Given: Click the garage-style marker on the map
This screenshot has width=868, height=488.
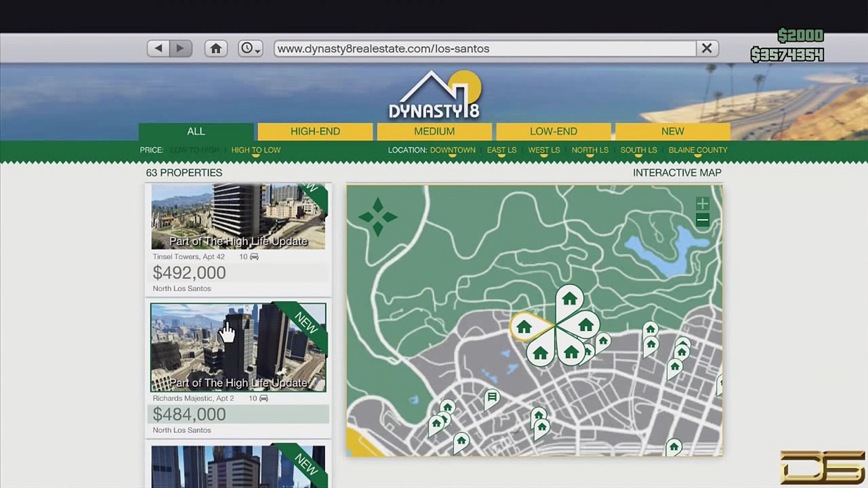Looking at the screenshot, I should (x=492, y=397).
